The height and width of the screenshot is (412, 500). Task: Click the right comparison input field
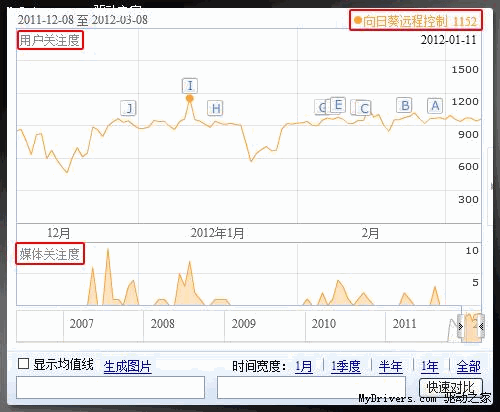pyautogui.click(x=311, y=387)
